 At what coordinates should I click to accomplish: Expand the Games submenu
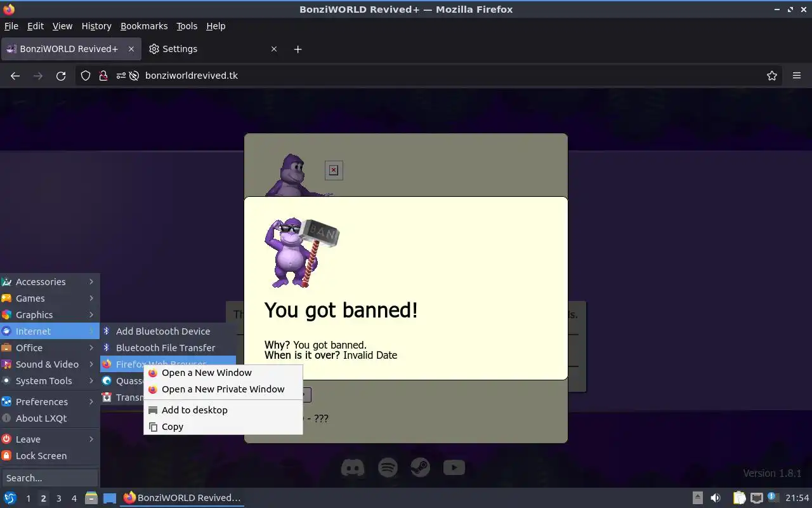tap(49, 298)
